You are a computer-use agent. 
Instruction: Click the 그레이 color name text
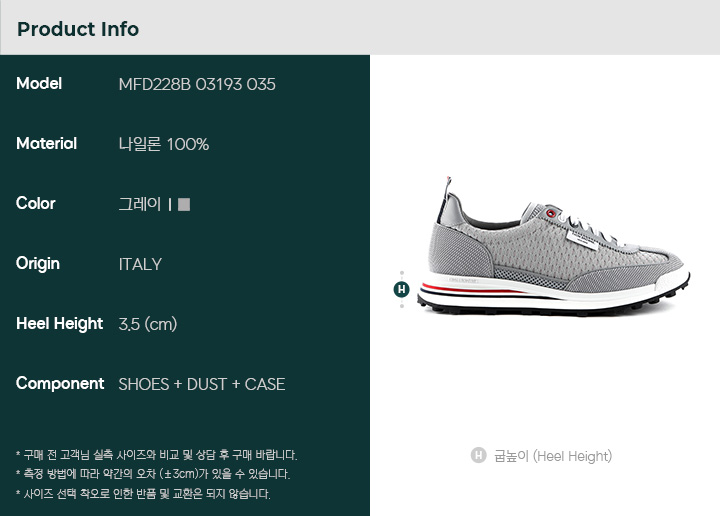tap(140, 204)
